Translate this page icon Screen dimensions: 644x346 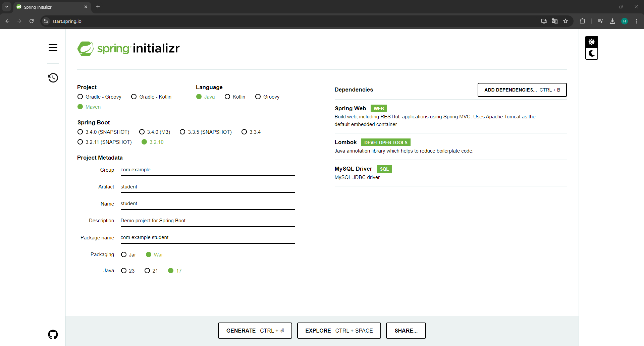tap(555, 21)
